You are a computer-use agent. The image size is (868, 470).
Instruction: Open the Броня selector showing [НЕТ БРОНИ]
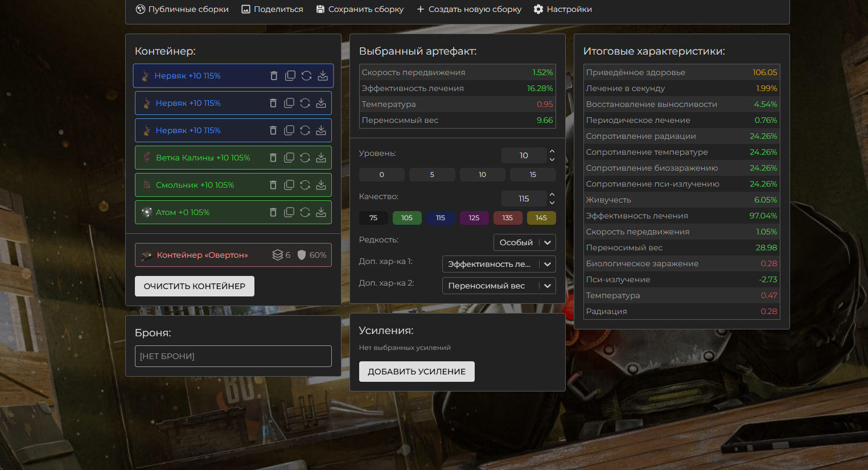point(233,356)
